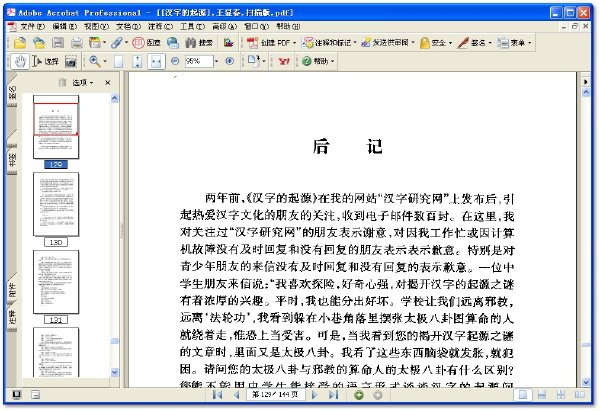Image resolution: width=600 pixels, height=411 pixels.
Task: Click the Yahoo Y! toolbar icon
Action: (x=284, y=61)
